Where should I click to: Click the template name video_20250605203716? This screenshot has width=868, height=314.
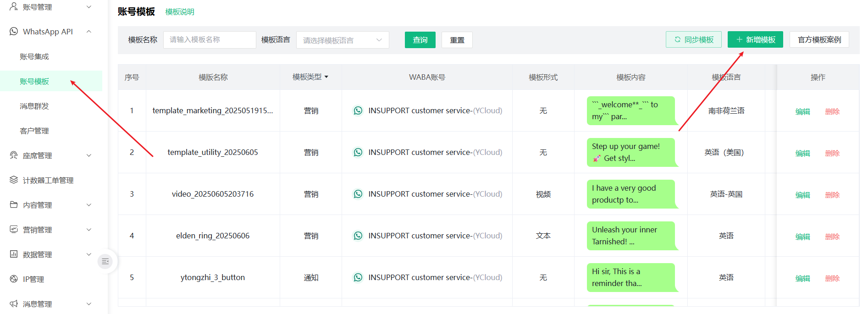point(213,194)
